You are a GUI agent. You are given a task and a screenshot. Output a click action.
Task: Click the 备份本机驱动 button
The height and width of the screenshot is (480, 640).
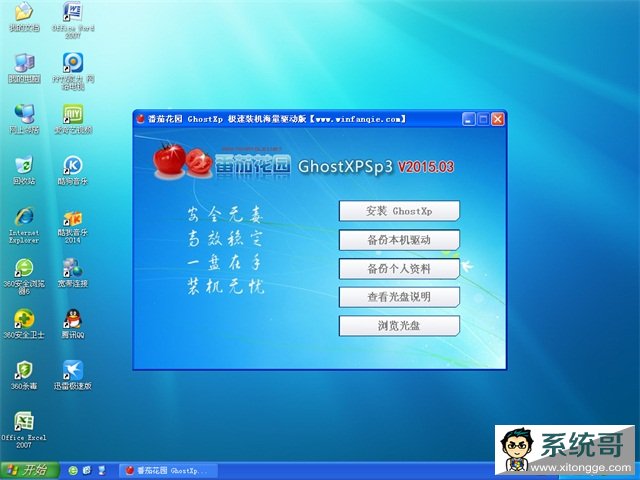[x=399, y=240]
